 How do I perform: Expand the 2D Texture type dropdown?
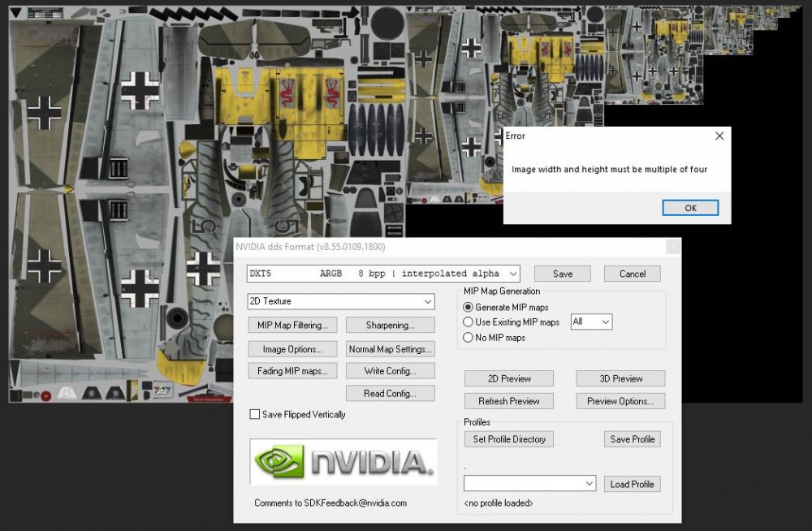[x=341, y=301]
